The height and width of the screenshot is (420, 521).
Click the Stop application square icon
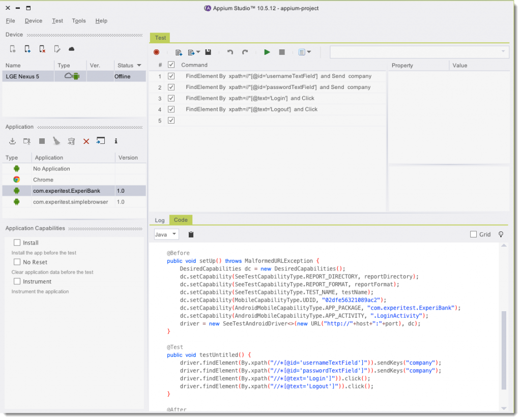click(x=42, y=141)
